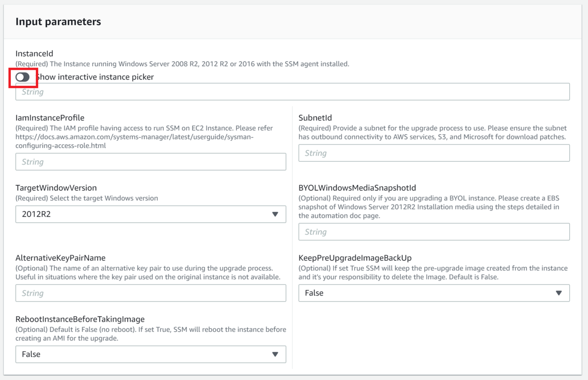Click the 'AlternativeKeyPairName' parameter label
The image size is (588, 380).
(x=60, y=258)
